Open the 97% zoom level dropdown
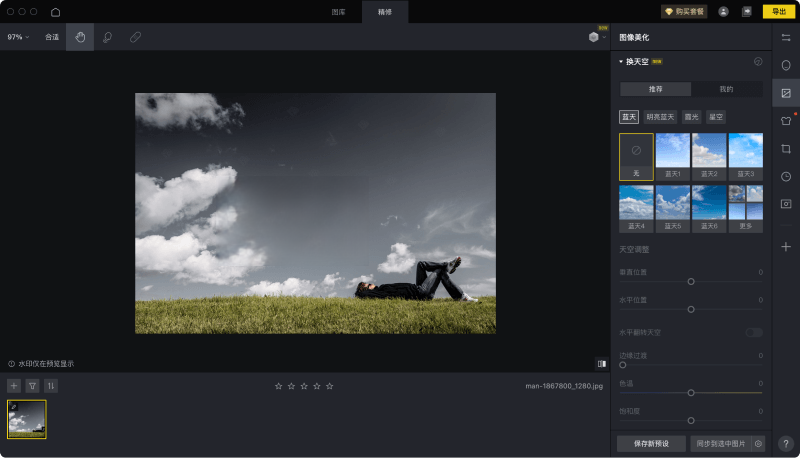 (18, 37)
